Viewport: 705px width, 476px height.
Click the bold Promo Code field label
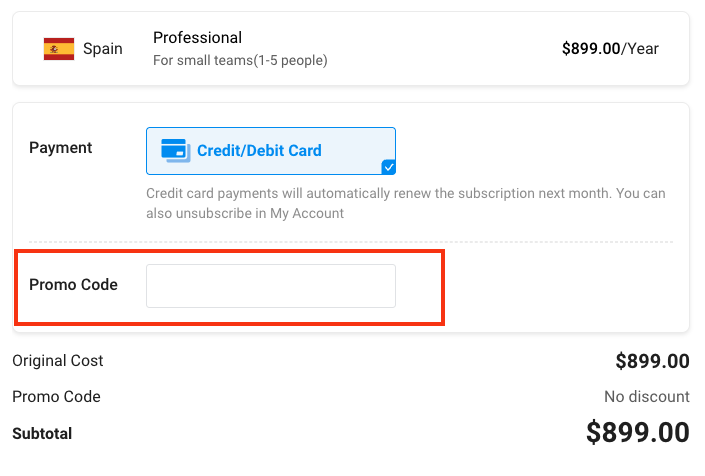(x=73, y=285)
